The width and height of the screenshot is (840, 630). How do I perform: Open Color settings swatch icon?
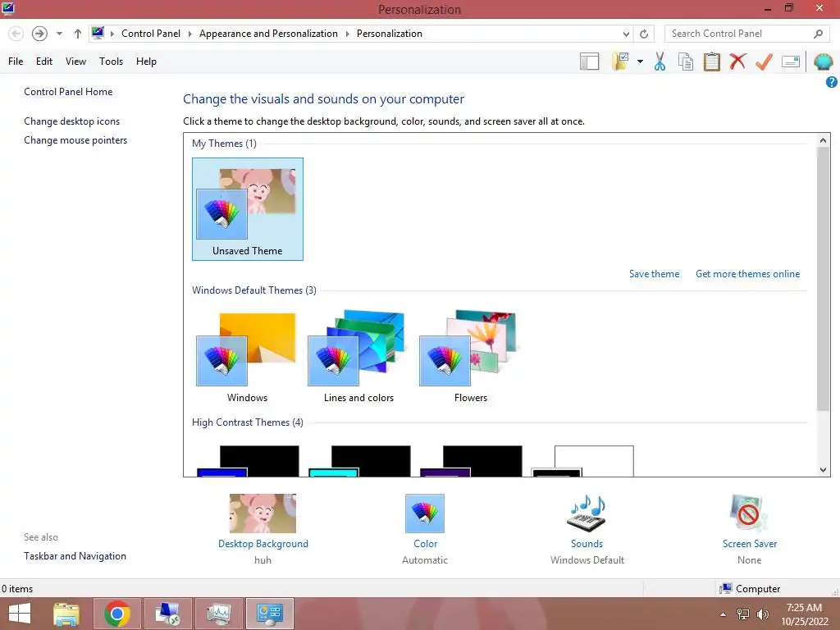point(425,514)
